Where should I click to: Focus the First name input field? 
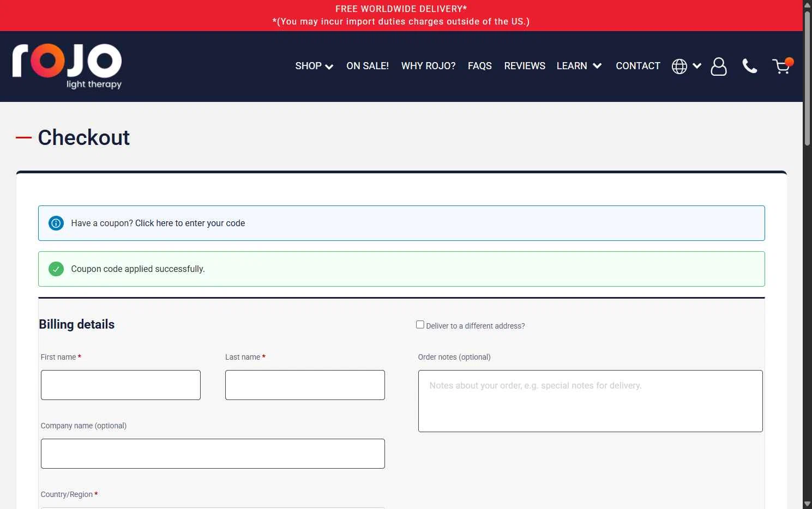point(121,385)
